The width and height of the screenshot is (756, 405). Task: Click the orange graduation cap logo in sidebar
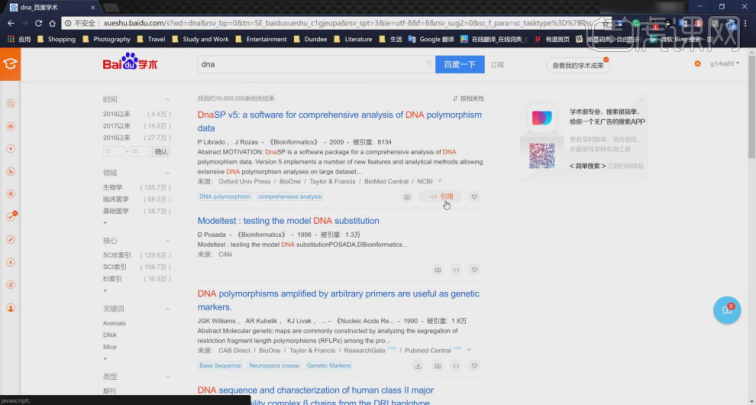click(x=10, y=64)
